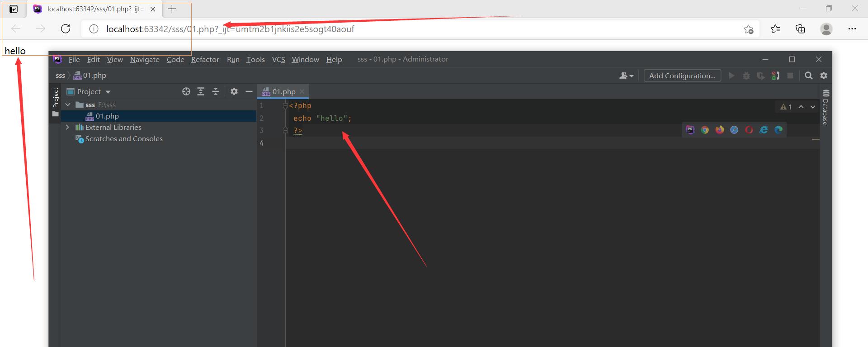Click Add Configuration... button
The width and height of the screenshot is (868, 347).
(x=682, y=76)
